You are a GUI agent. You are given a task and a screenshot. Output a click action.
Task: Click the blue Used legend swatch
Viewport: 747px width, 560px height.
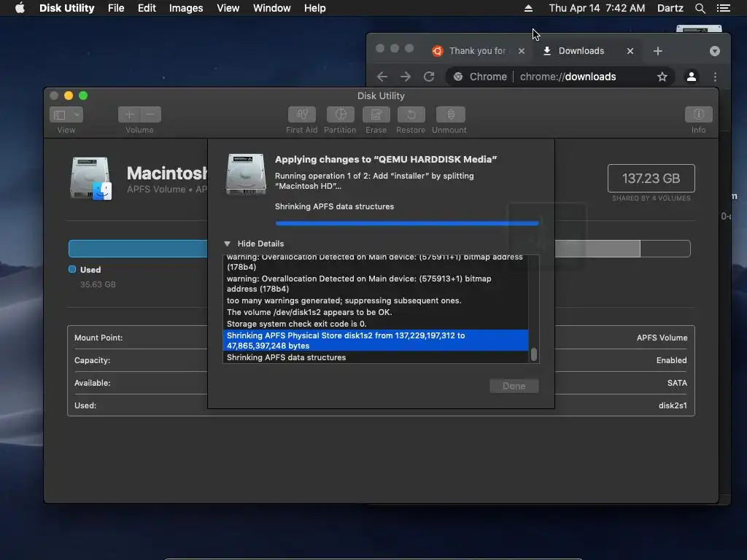pyautogui.click(x=72, y=270)
